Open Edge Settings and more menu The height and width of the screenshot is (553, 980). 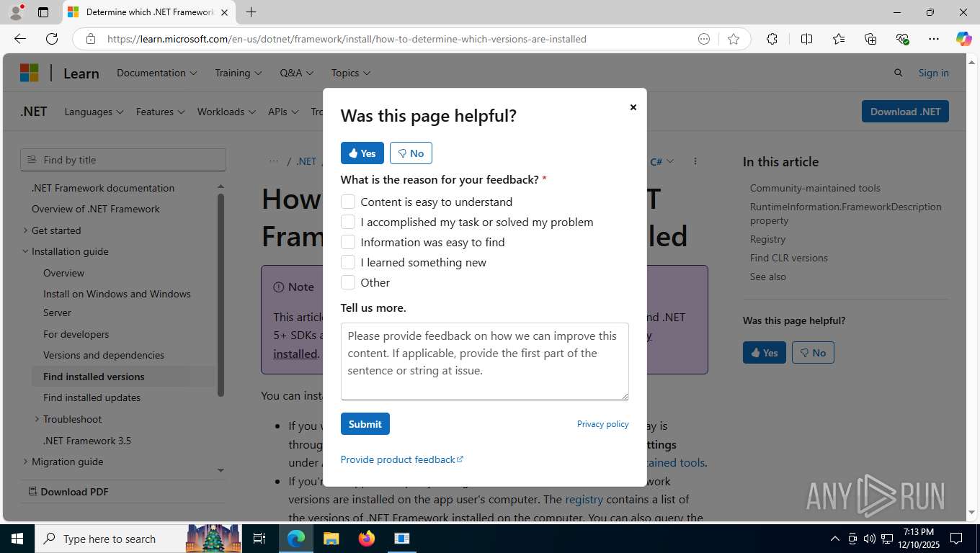[934, 39]
